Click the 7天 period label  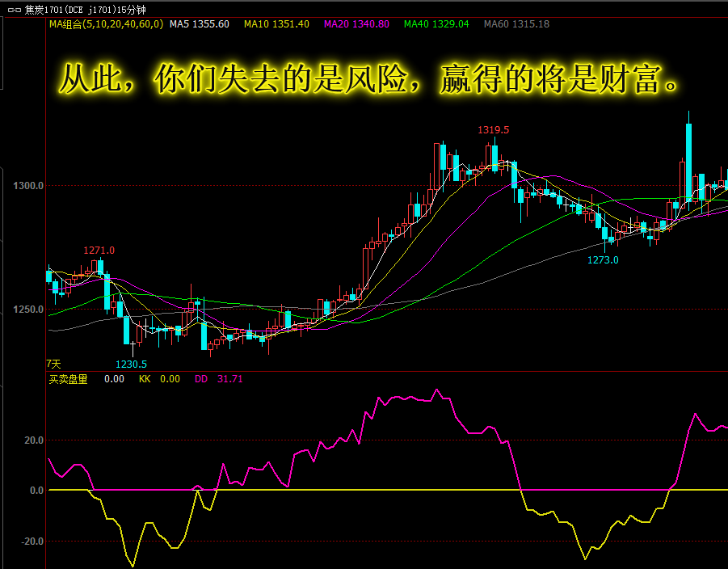pyautogui.click(x=53, y=365)
